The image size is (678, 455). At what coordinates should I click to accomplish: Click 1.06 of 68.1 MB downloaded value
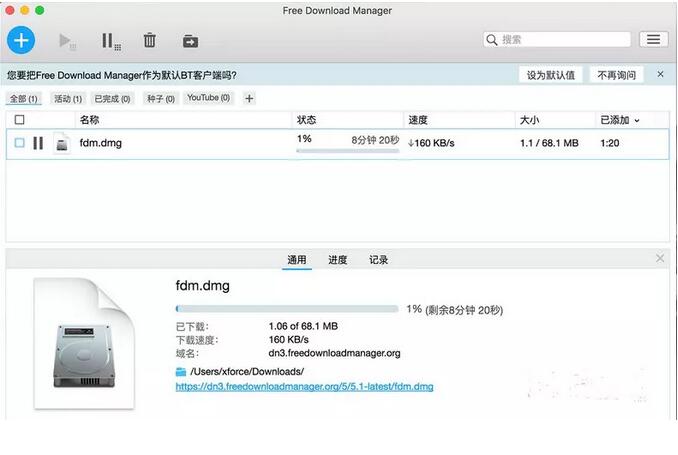point(303,326)
